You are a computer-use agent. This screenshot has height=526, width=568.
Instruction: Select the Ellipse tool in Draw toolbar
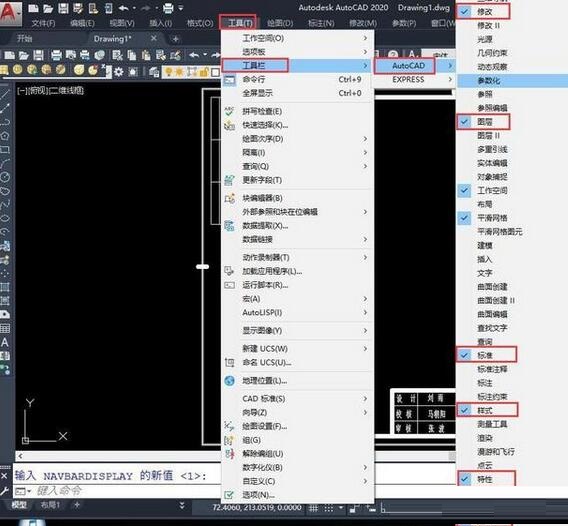pyautogui.click(x=5, y=218)
